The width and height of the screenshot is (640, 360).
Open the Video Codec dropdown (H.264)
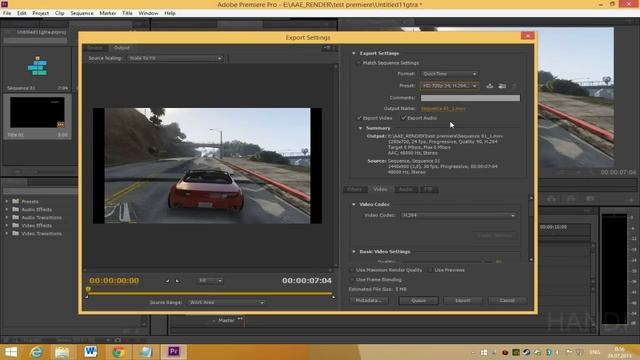(x=458, y=215)
